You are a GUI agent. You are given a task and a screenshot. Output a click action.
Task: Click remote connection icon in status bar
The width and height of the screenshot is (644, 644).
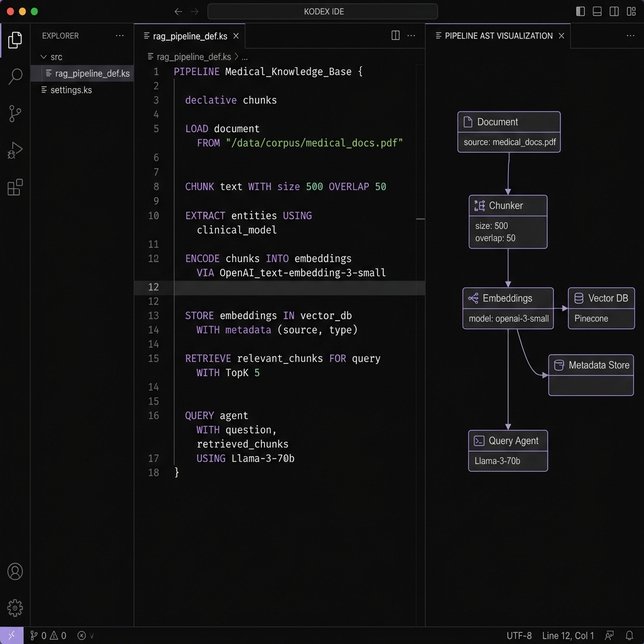[11, 635]
